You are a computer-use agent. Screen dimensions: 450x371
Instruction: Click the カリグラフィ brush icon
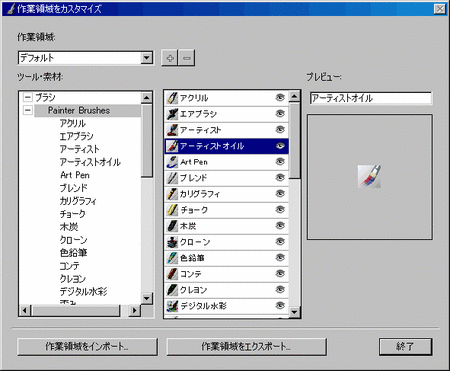click(172, 194)
